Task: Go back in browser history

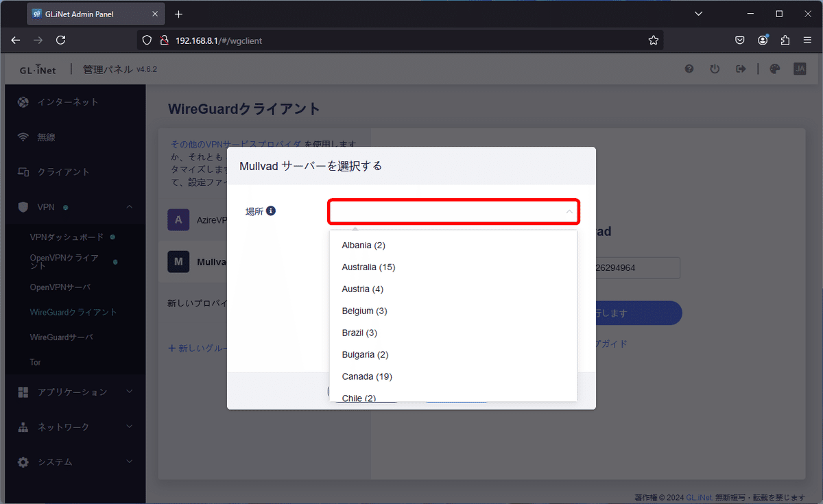Action: point(16,40)
